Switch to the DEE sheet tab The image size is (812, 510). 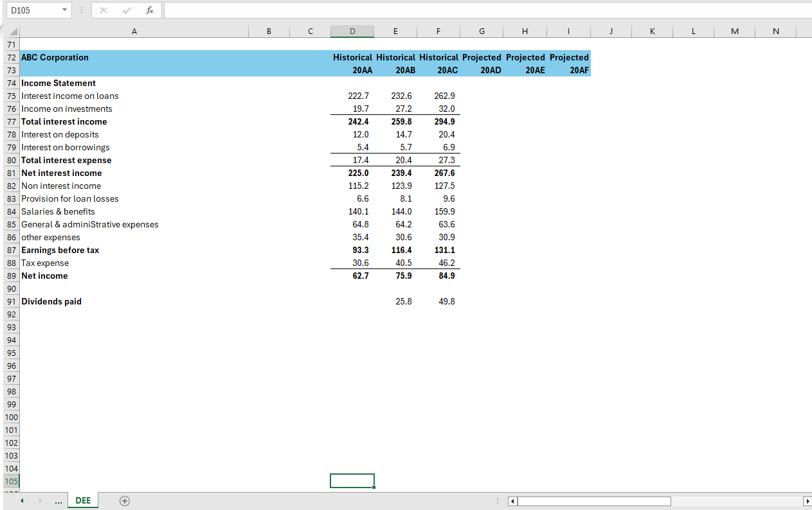82,500
